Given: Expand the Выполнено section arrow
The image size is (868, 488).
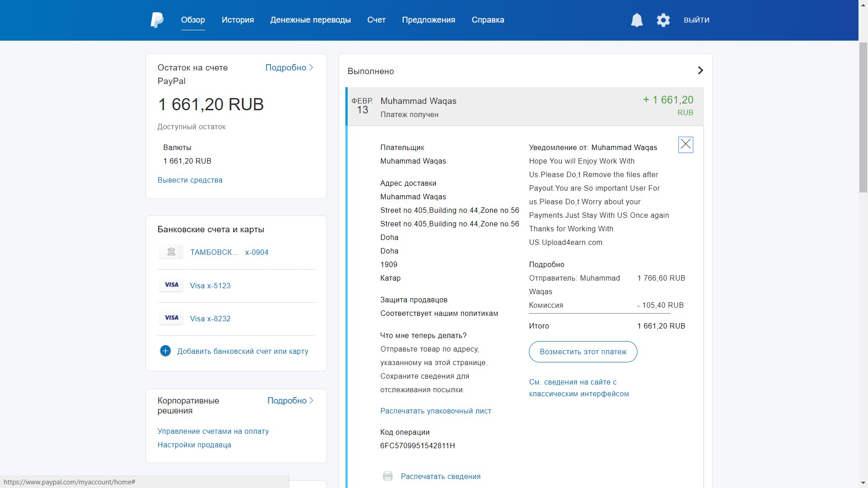Looking at the screenshot, I should (700, 70).
